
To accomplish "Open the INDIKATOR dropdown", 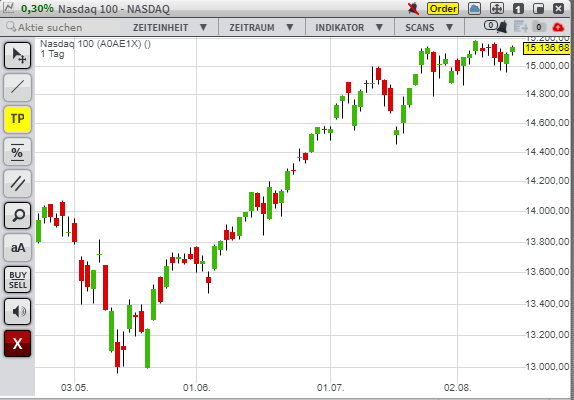I will [350, 27].
